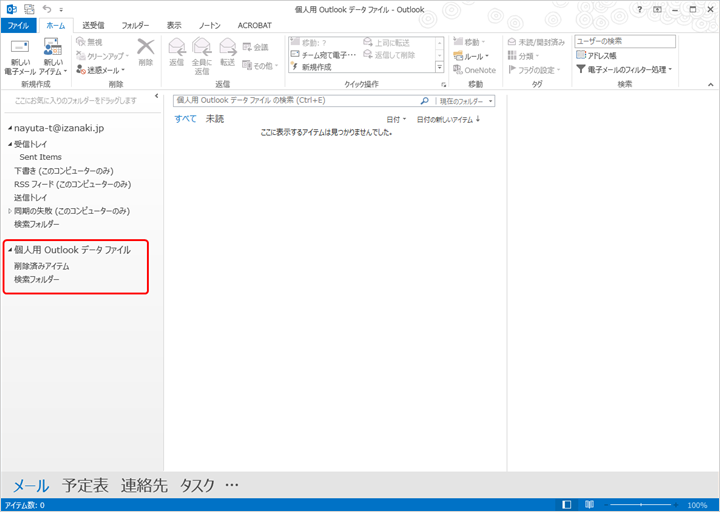The width and height of the screenshot is (720, 512).
Task: Switch to the 表示 tab
Action: click(174, 25)
